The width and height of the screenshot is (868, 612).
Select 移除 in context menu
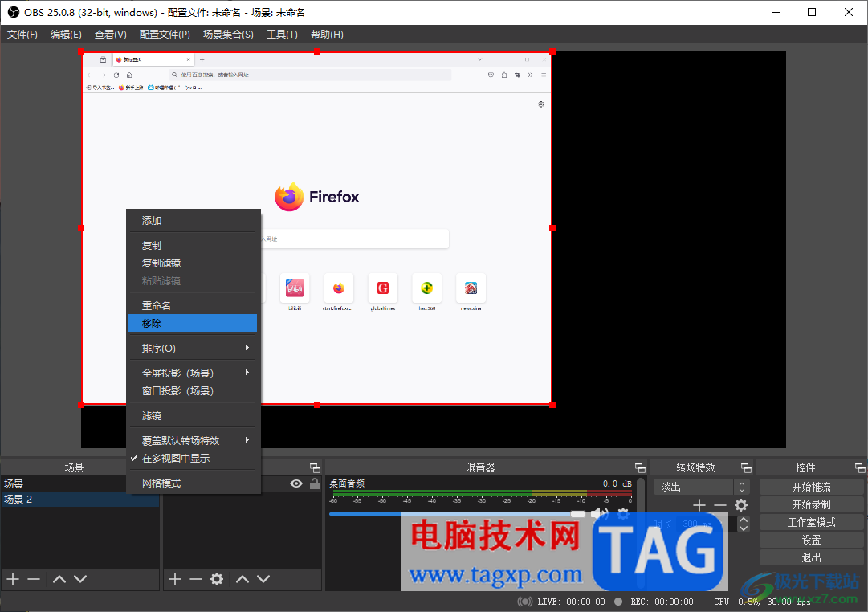pos(192,324)
